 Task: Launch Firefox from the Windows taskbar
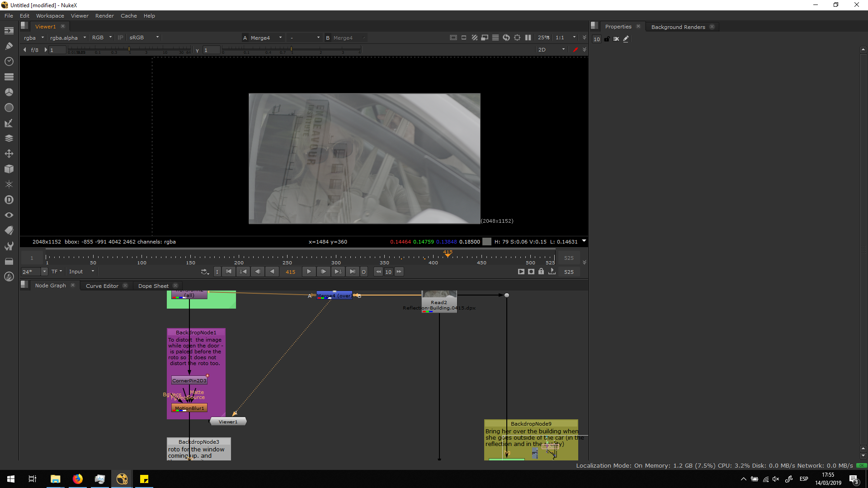pos(78,479)
